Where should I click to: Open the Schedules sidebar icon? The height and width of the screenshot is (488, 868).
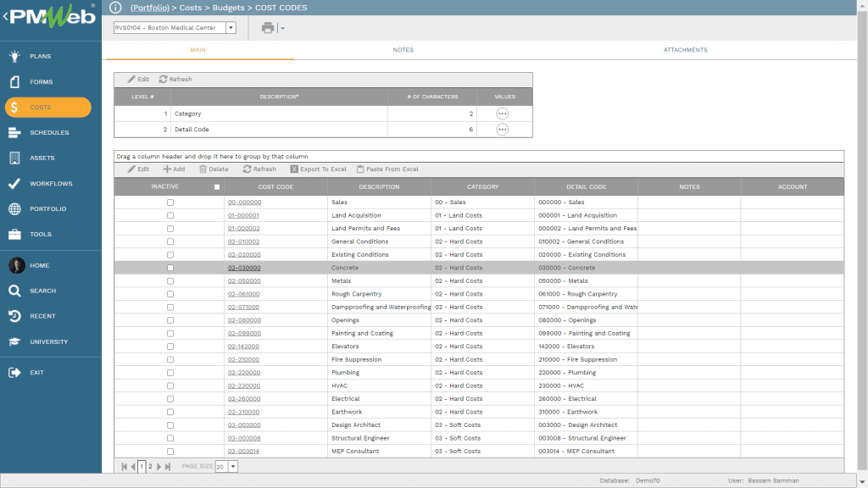[15, 132]
